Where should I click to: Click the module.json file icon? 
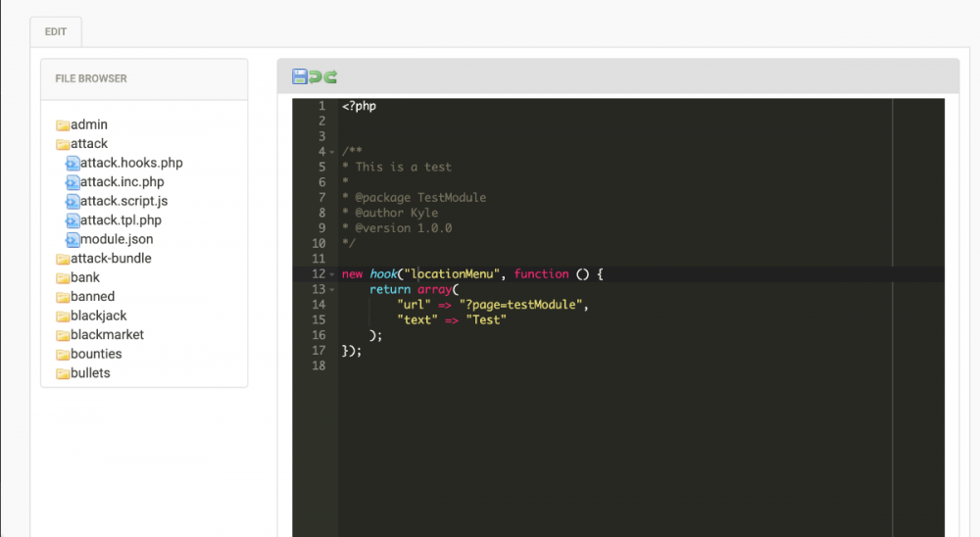tap(73, 239)
